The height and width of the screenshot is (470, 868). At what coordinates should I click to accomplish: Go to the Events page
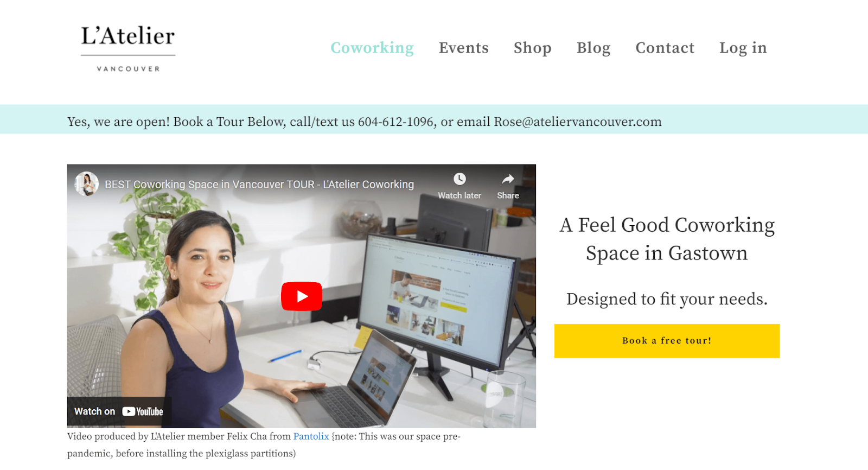464,48
